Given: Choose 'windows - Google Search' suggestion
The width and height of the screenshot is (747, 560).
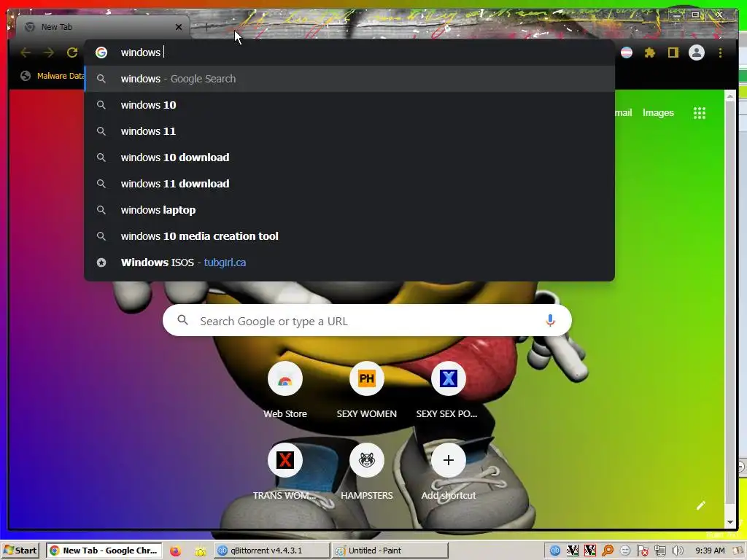Looking at the screenshot, I should coord(349,79).
